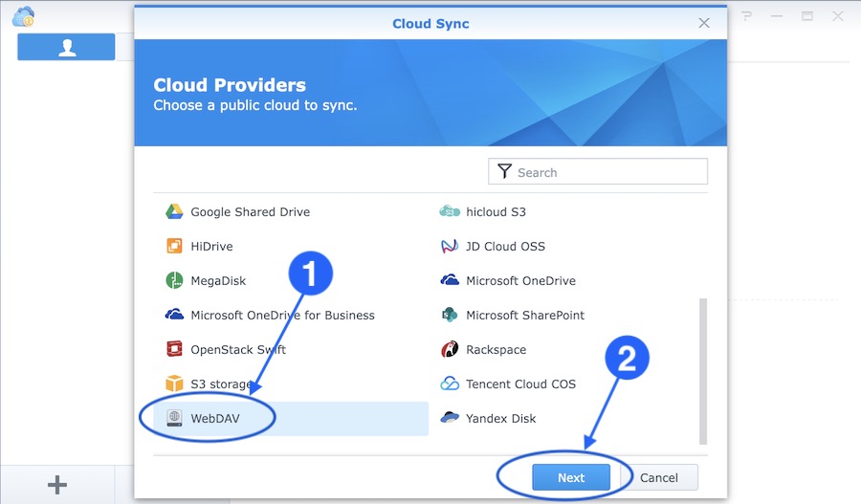Click the Yandex Disk icon

[450, 417]
